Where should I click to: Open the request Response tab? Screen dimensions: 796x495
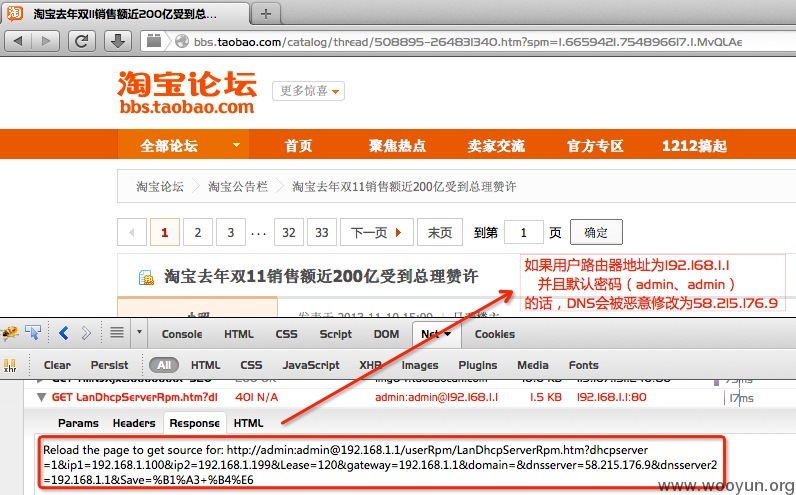tap(194, 423)
